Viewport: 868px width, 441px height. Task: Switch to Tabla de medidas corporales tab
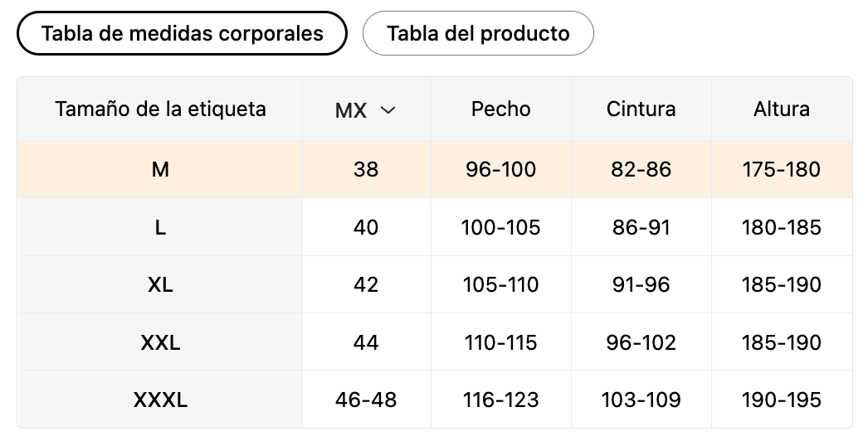[x=182, y=33]
